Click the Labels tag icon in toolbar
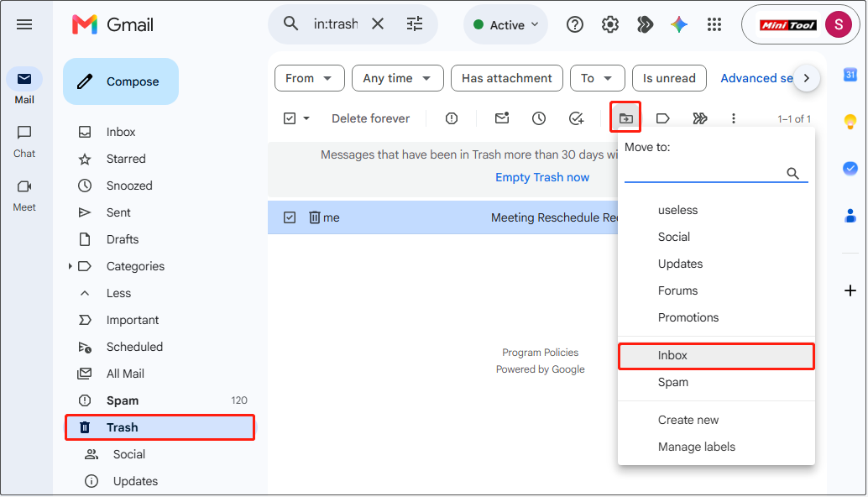Image resolution: width=868 pixels, height=497 pixels. (x=662, y=118)
